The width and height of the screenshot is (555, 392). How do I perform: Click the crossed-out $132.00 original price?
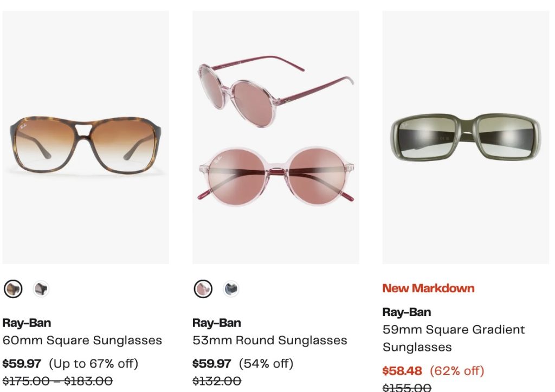(x=217, y=381)
